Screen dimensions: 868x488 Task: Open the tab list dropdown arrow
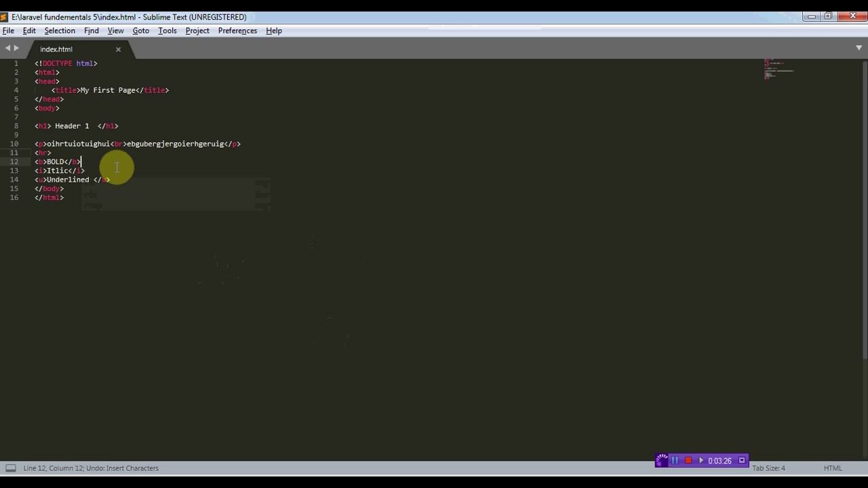click(x=859, y=48)
